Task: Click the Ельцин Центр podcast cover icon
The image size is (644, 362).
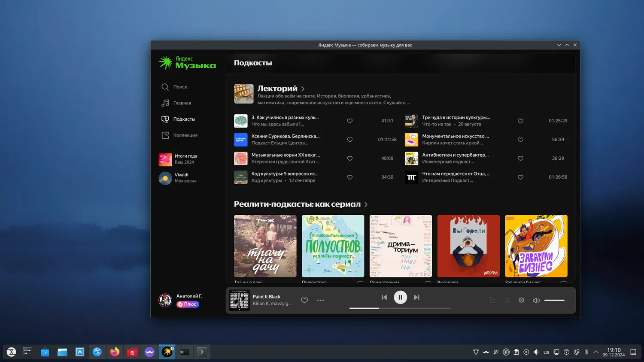Action: (x=241, y=140)
